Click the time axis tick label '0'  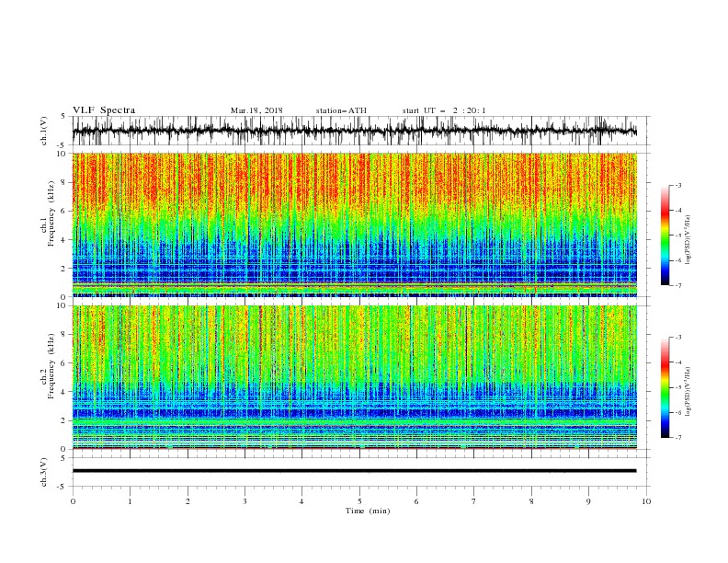click(73, 501)
